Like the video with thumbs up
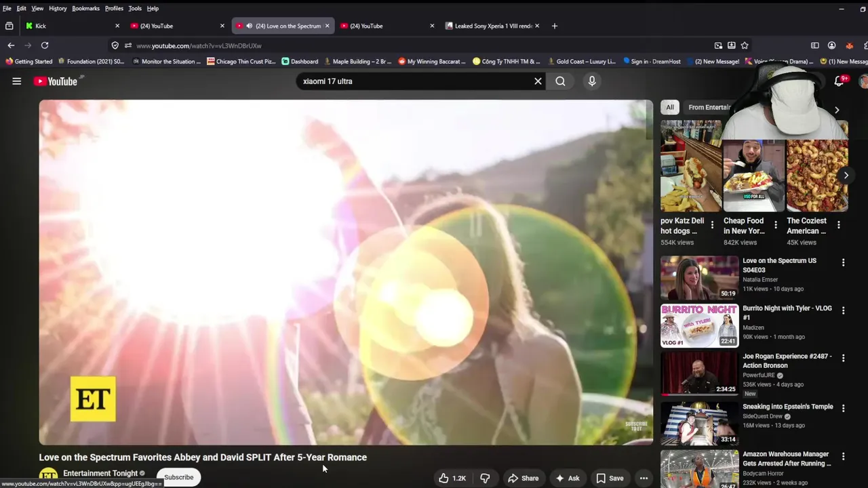Screen dimensions: 868x488 [x=452, y=479]
